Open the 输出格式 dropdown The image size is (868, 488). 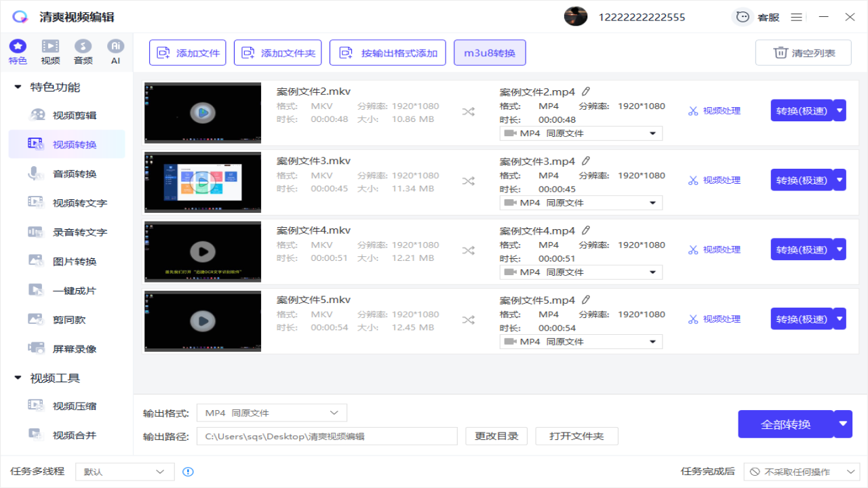[x=272, y=413]
